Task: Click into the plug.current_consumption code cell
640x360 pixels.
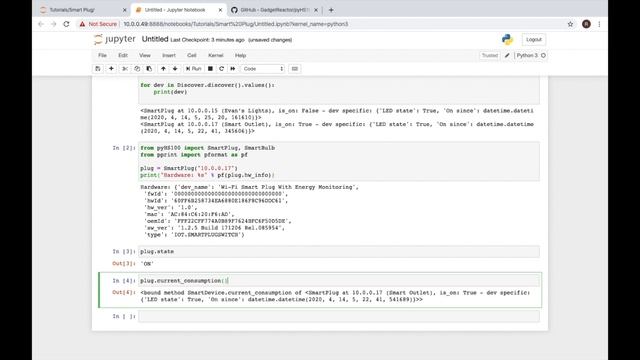Action: coord(339,280)
